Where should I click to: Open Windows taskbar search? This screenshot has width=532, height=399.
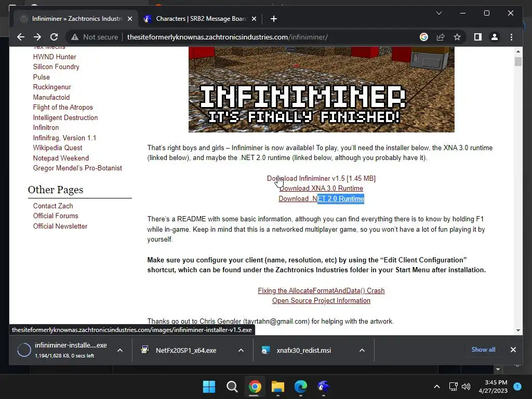pos(232,387)
